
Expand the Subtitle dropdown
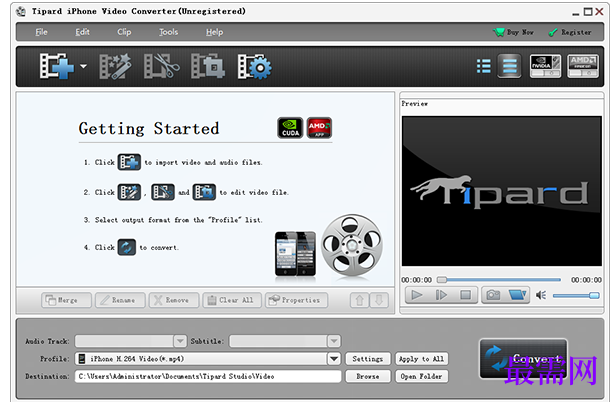tap(334, 341)
